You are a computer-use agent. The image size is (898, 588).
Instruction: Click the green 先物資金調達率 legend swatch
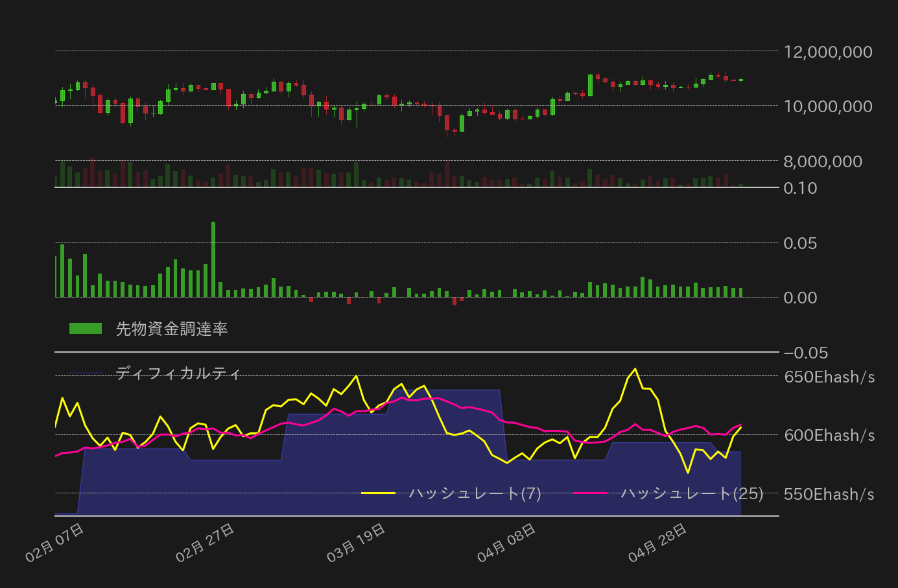(84, 328)
